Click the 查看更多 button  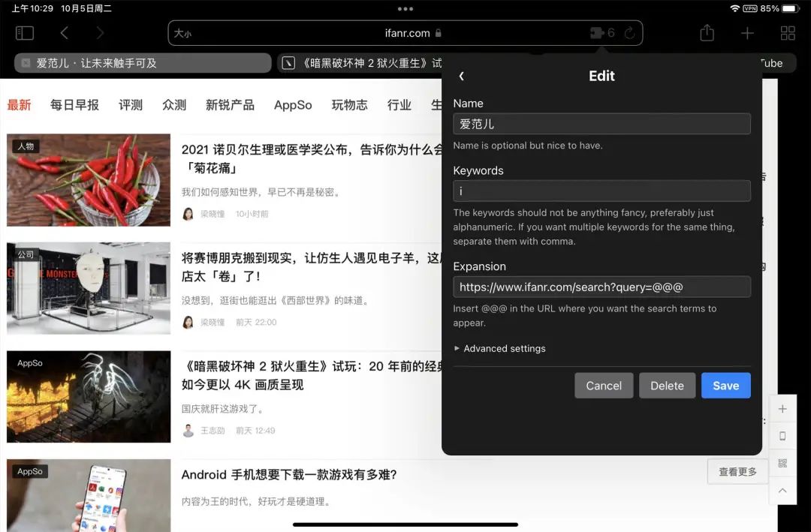pyautogui.click(x=737, y=471)
